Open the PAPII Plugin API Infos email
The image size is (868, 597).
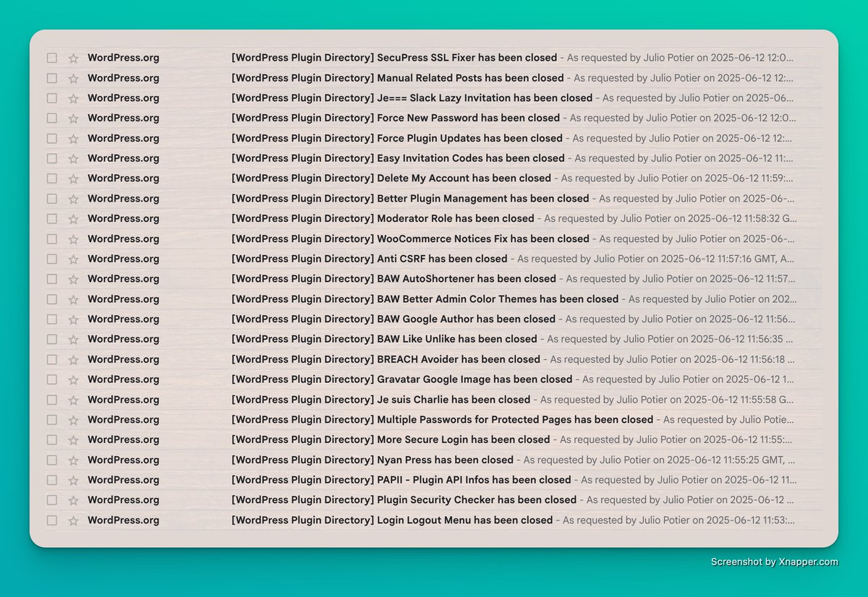click(x=401, y=480)
